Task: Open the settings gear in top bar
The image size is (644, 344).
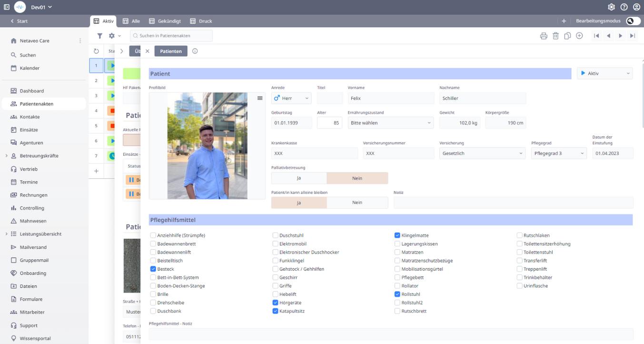Action: pos(612,7)
